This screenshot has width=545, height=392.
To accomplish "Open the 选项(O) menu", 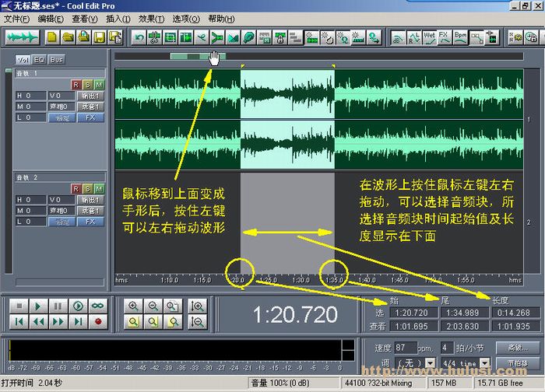I will coord(186,19).
